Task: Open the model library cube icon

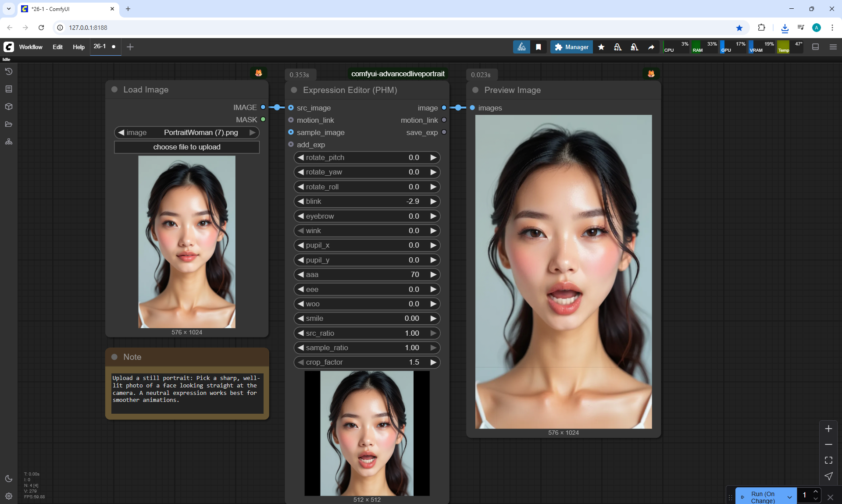Action: click(9, 106)
